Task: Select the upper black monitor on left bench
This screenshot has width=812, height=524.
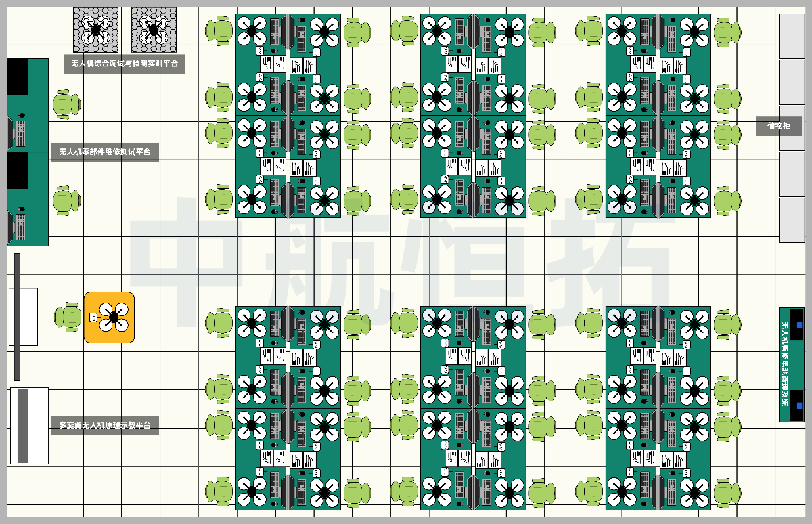Action: point(18,77)
